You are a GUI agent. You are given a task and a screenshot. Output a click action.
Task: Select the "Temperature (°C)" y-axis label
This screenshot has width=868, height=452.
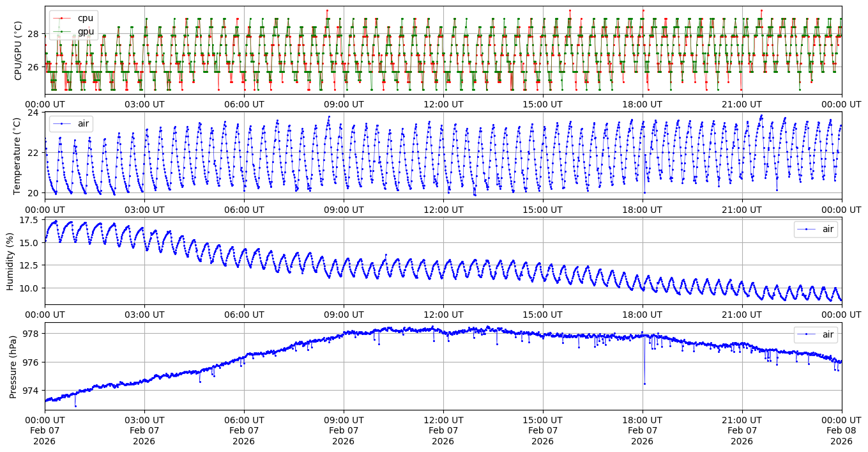point(18,155)
